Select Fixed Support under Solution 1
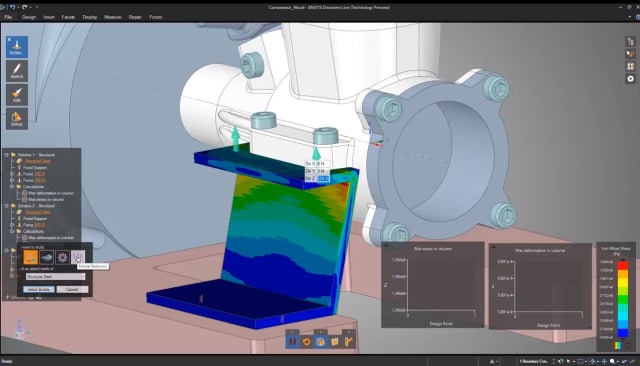Screen dimensions: 640x366 35,168
